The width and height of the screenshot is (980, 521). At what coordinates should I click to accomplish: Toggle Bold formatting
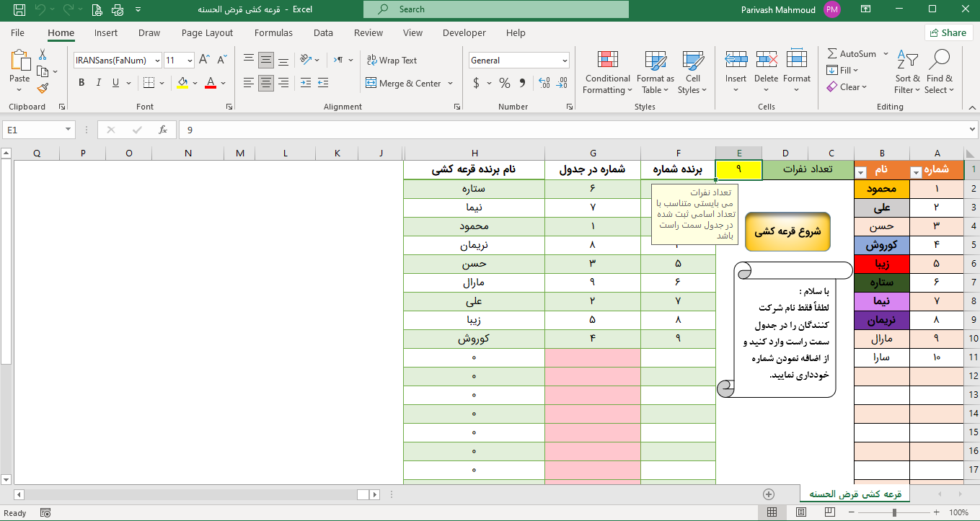(81, 83)
